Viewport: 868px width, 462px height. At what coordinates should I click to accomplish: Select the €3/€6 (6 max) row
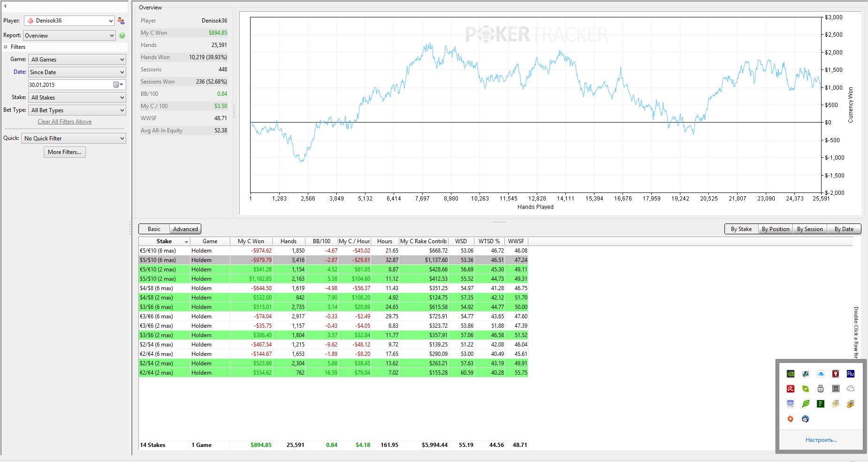point(333,316)
